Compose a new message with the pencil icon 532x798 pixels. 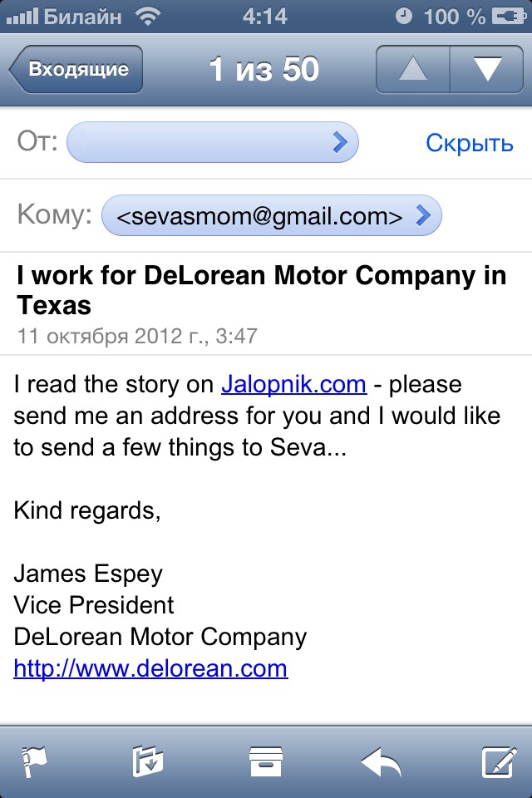pos(500,761)
